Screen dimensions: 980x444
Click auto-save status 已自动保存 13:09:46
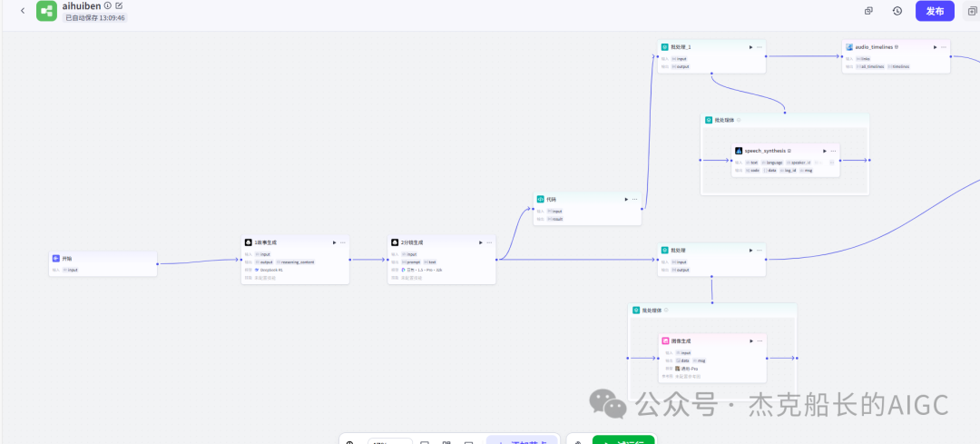95,18
